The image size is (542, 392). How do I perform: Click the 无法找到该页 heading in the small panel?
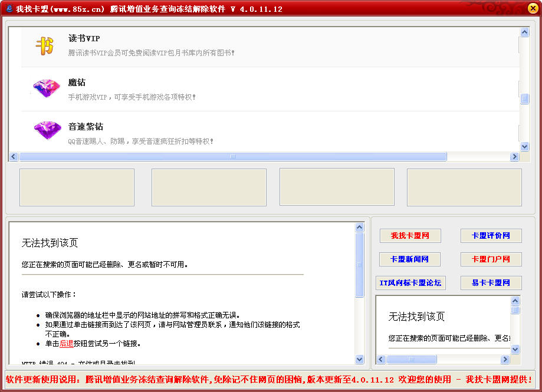[x=416, y=317]
